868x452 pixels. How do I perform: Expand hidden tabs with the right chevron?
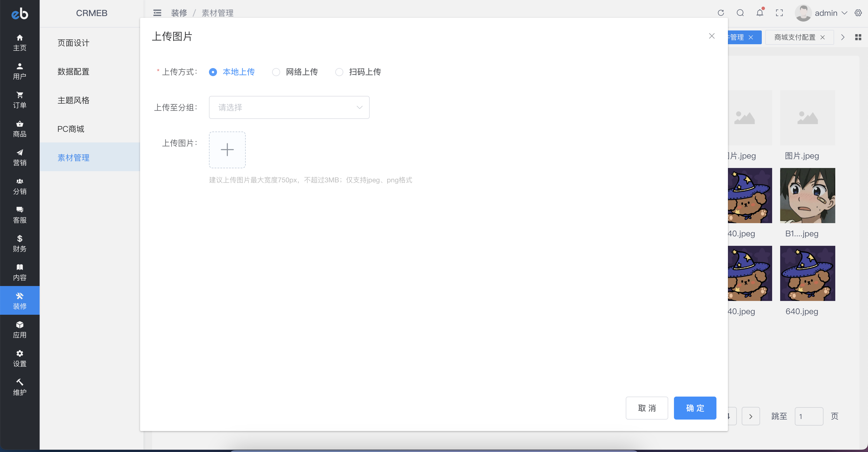click(842, 37)
